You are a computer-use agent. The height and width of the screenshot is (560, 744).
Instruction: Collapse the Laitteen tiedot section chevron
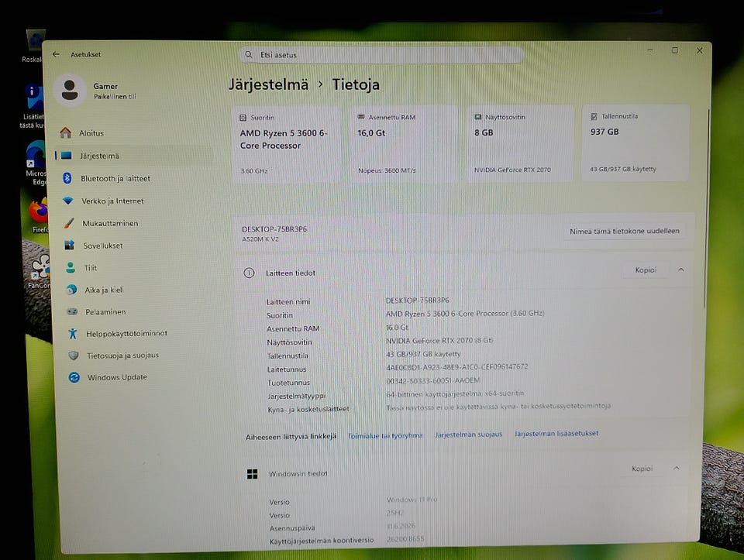[681, 270]
